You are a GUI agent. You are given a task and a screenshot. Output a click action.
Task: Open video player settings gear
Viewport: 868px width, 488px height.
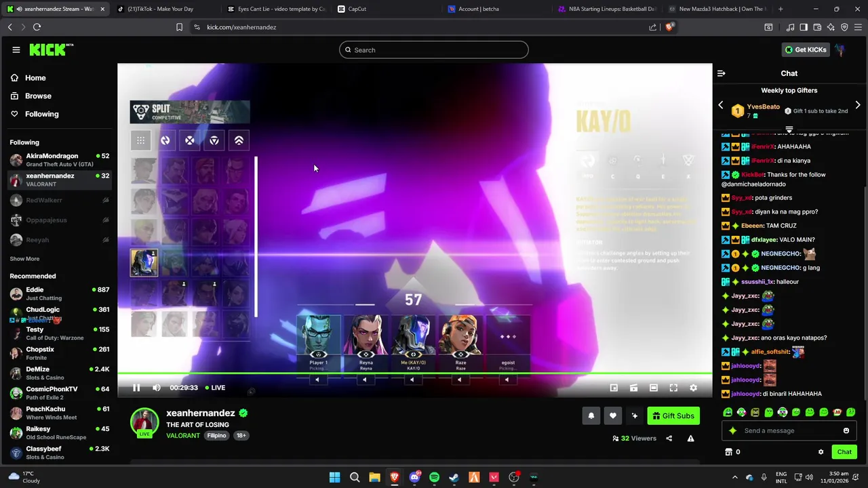(x=693, y=388)
